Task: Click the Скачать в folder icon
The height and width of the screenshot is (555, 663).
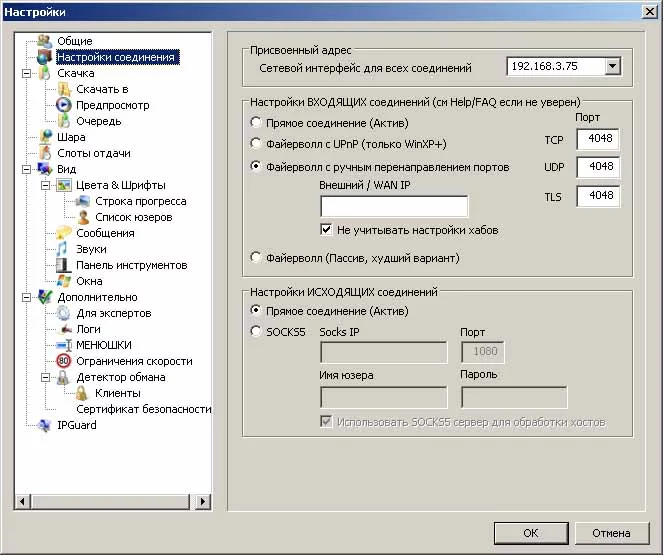Action: click(x=64, y=89)
